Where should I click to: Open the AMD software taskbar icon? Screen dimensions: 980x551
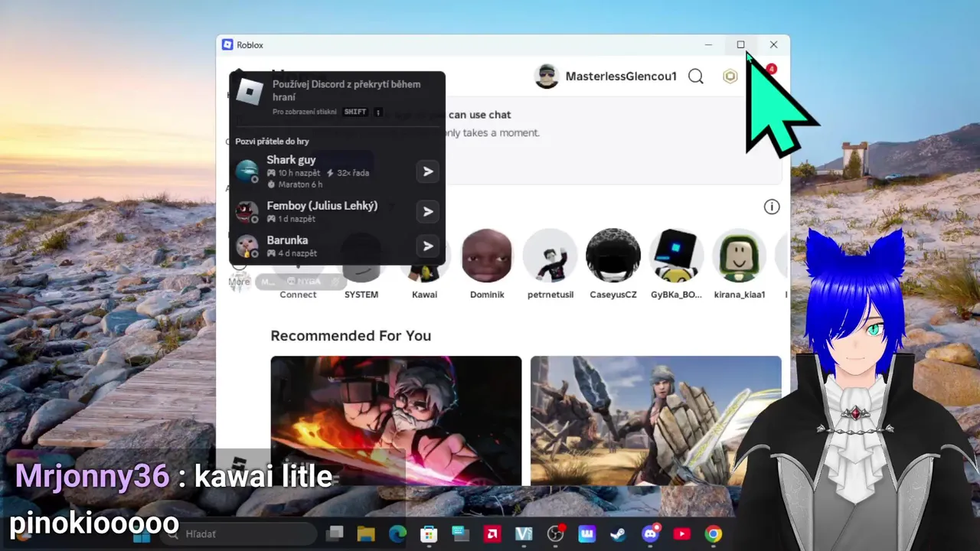[x=492, y=534]
